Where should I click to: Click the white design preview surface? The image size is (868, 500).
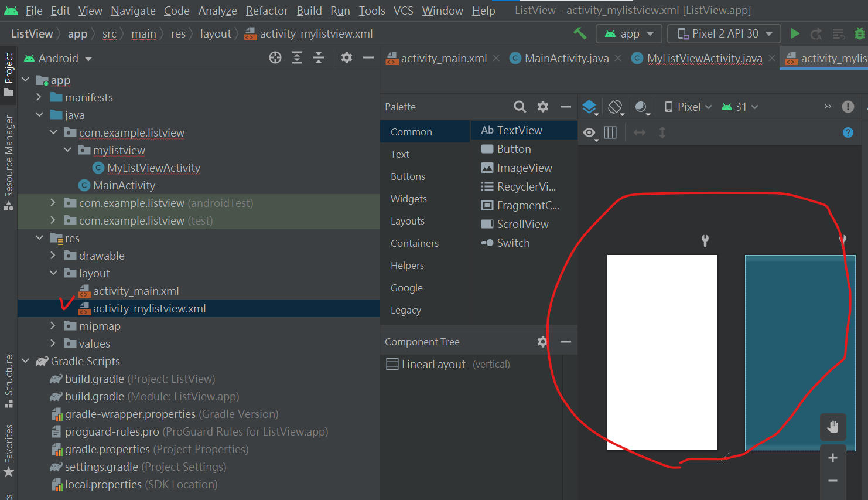(x=662, y=352)
